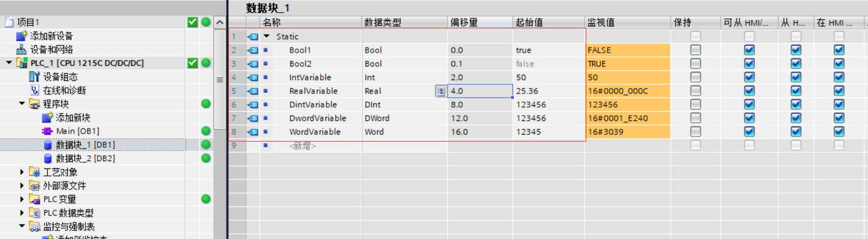Viewport: 868px width, 239px height.
Task: Click the data type selector icon in RealVariable row
Action: point(440,91)
